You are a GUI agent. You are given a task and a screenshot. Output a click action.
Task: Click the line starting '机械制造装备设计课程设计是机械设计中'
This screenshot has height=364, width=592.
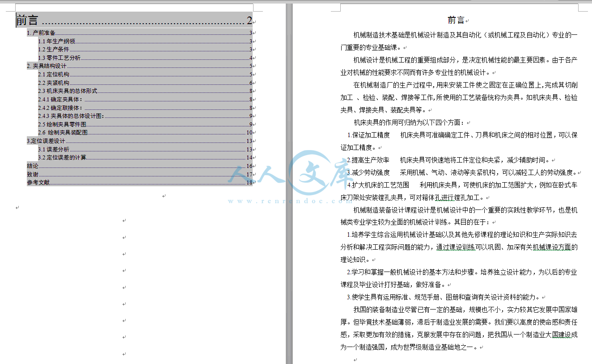[x=465, y=210]
